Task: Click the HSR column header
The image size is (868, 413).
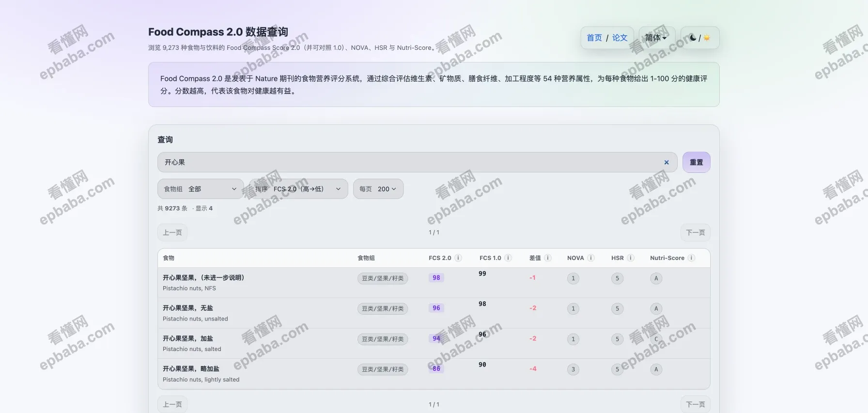Action: (618, 258)
